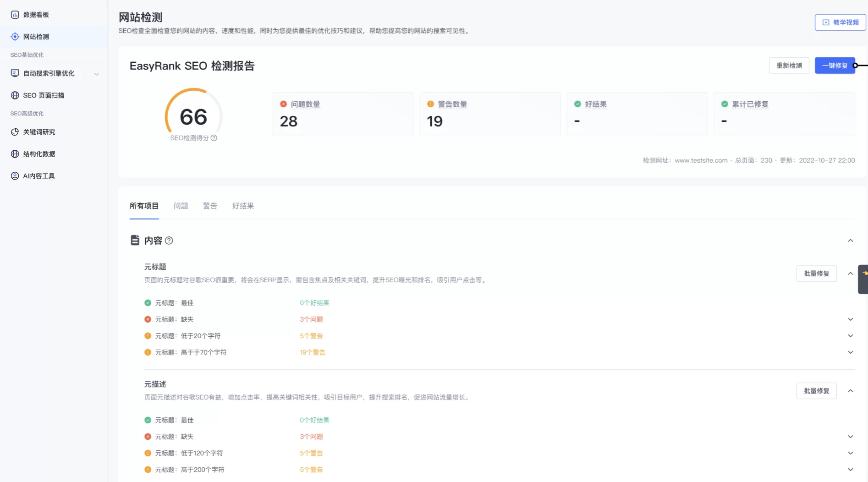
Task: Switch to the 警告 tab
Action: [210, 206]
